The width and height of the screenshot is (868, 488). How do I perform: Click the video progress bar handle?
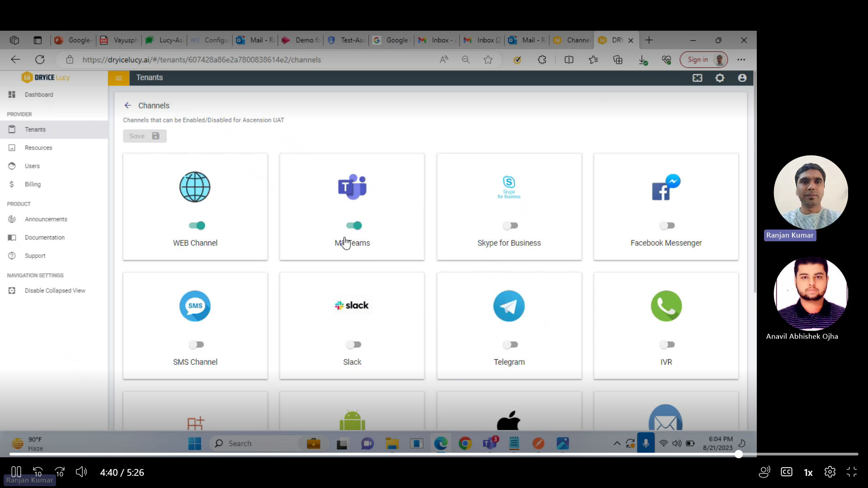(x=738, y=454)
